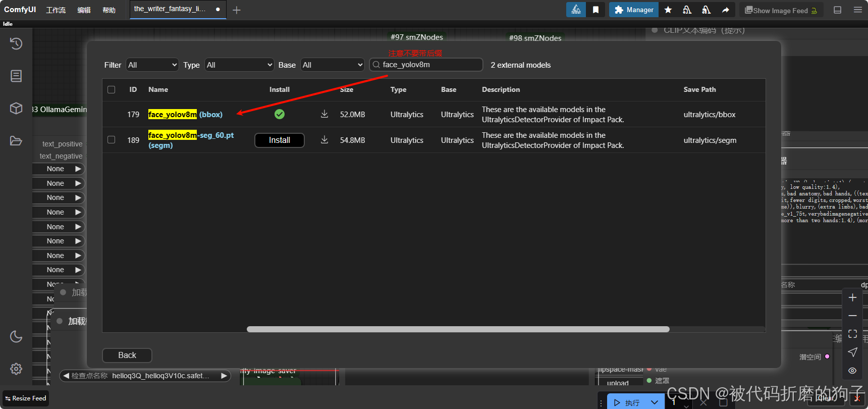Viewport: 868px width, 409px height.
Task: Click arrow on the first None selector
Action: [x=78, y=169]
